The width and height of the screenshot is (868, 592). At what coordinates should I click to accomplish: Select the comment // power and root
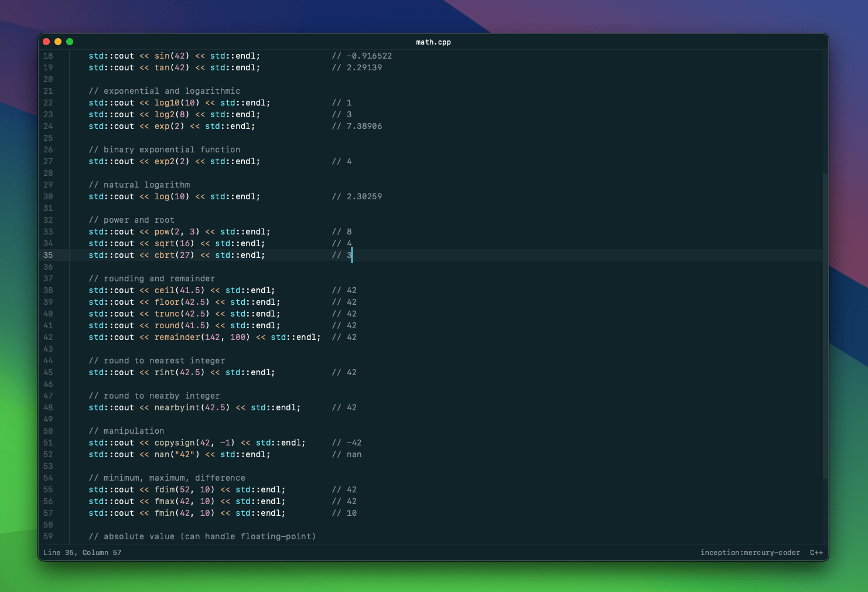click(131, 220)
